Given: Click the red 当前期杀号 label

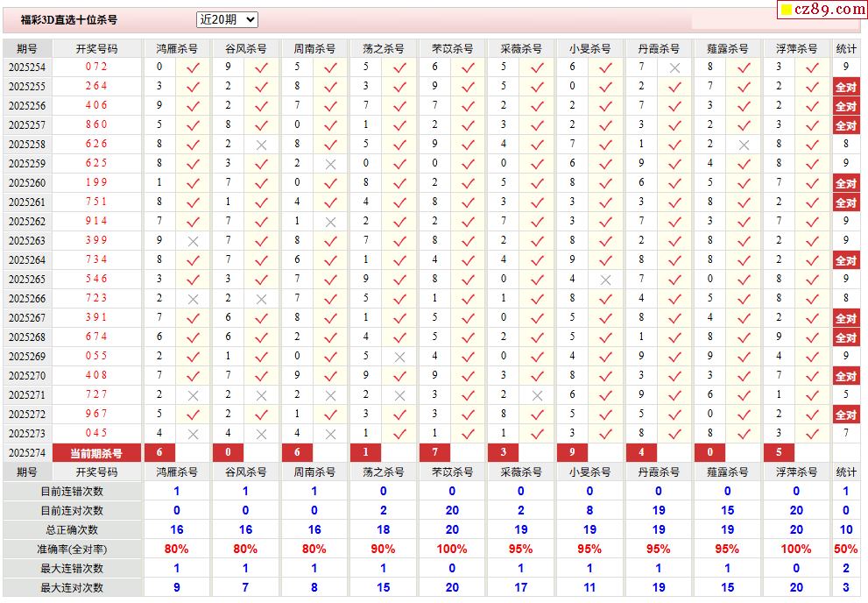Looking at the screenshot, I should click(x=96, y=453).
